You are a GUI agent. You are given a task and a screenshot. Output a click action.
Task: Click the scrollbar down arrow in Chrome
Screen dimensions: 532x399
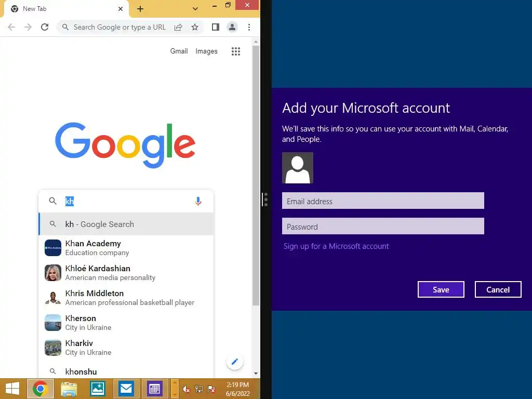pyautogui.click(x=256, y=374)
